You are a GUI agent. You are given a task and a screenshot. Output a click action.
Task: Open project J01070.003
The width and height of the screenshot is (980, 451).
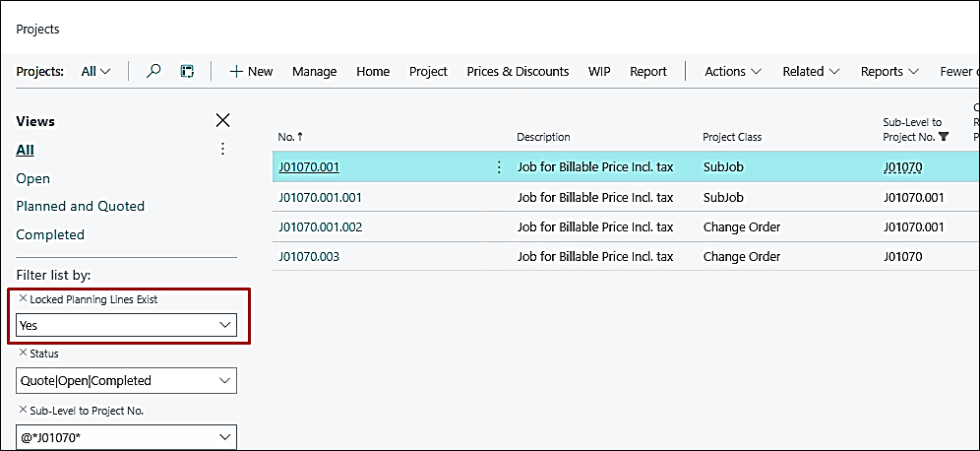tap(309, 256)
